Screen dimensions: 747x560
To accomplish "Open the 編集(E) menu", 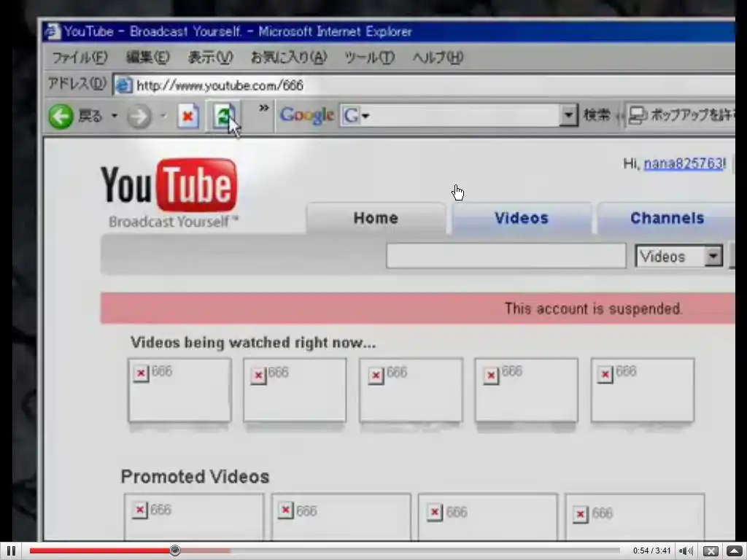I will pyautogui.click(x=147, y=57).
